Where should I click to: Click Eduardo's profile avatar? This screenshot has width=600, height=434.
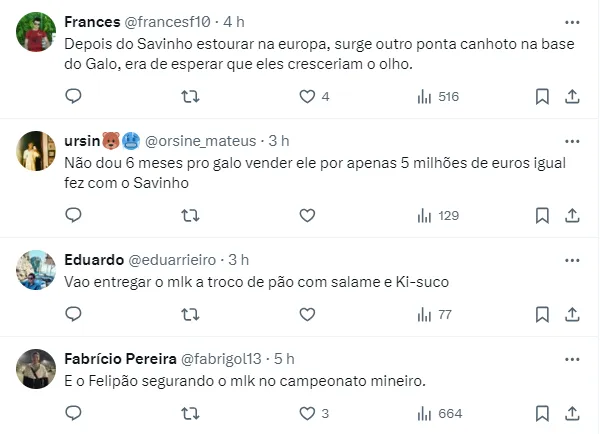point(37,270)
